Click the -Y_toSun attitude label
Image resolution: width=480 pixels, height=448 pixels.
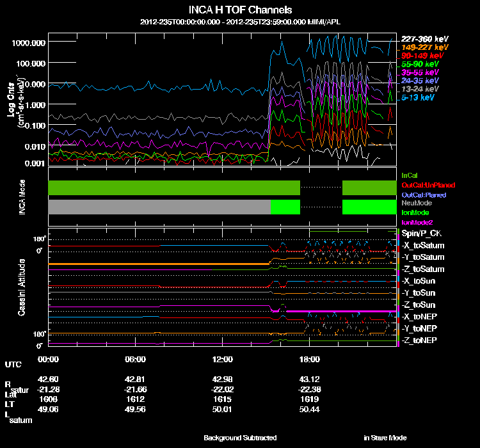(x=418, y=292)
